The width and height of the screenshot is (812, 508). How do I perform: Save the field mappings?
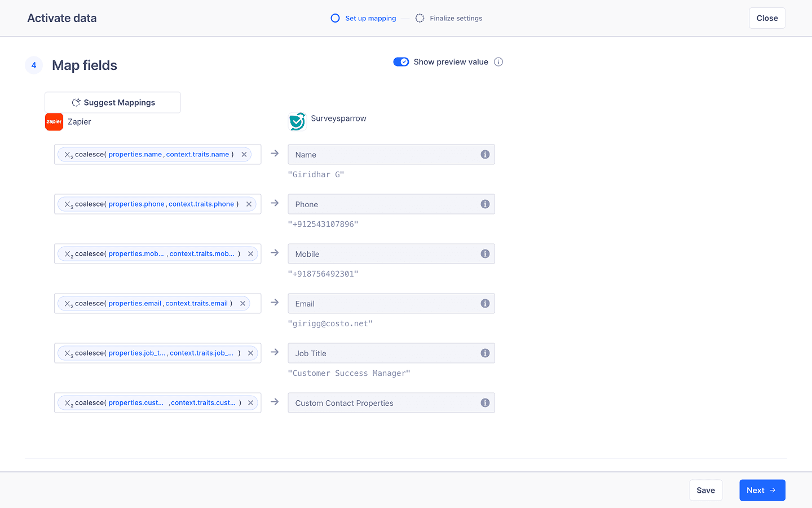click(705, 491)
